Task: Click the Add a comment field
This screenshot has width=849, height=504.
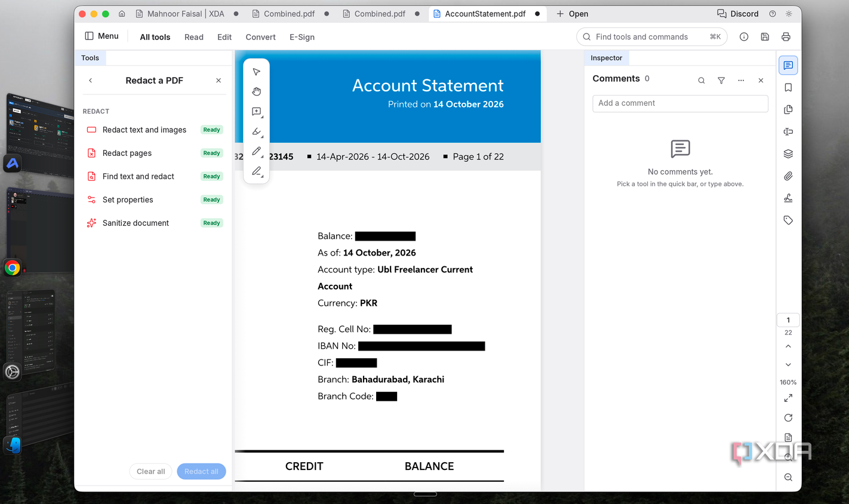Action: click(x=680, y=103)
